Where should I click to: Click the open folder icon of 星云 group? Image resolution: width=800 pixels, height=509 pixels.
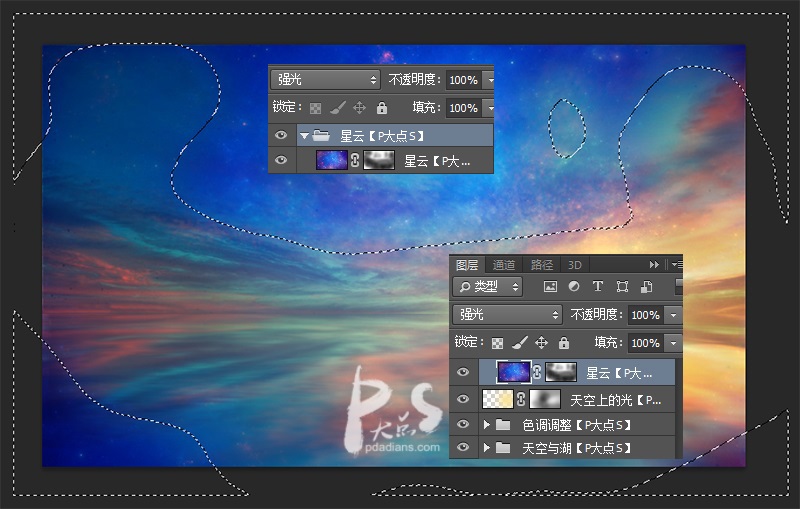321,135
